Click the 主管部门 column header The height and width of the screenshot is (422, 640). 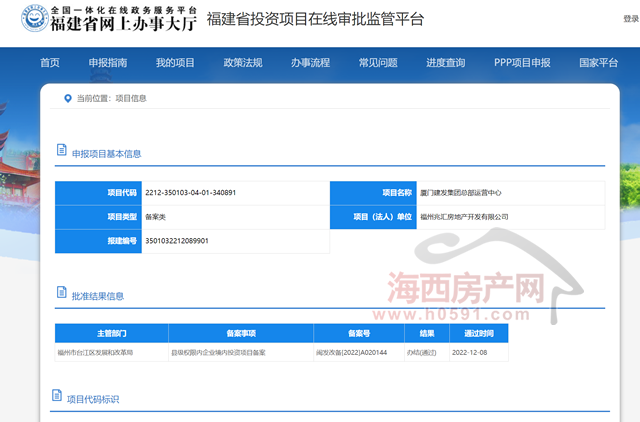[x=111, y=333]
